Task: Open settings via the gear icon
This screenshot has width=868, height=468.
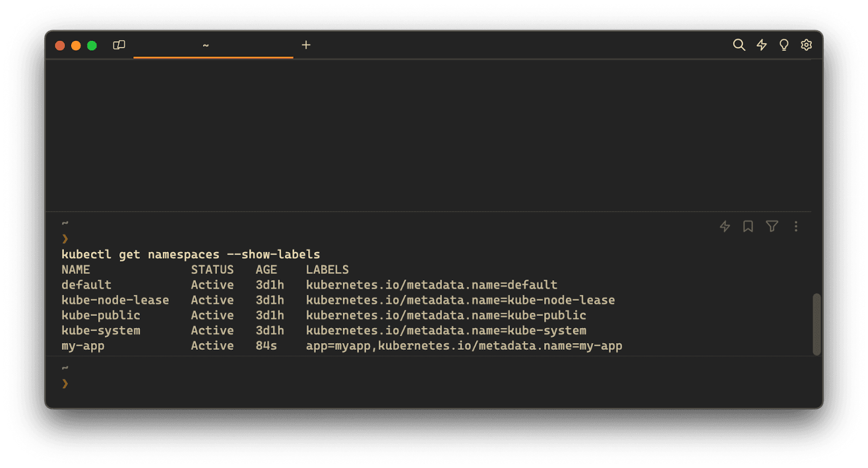Action: (x=806, y=45)
